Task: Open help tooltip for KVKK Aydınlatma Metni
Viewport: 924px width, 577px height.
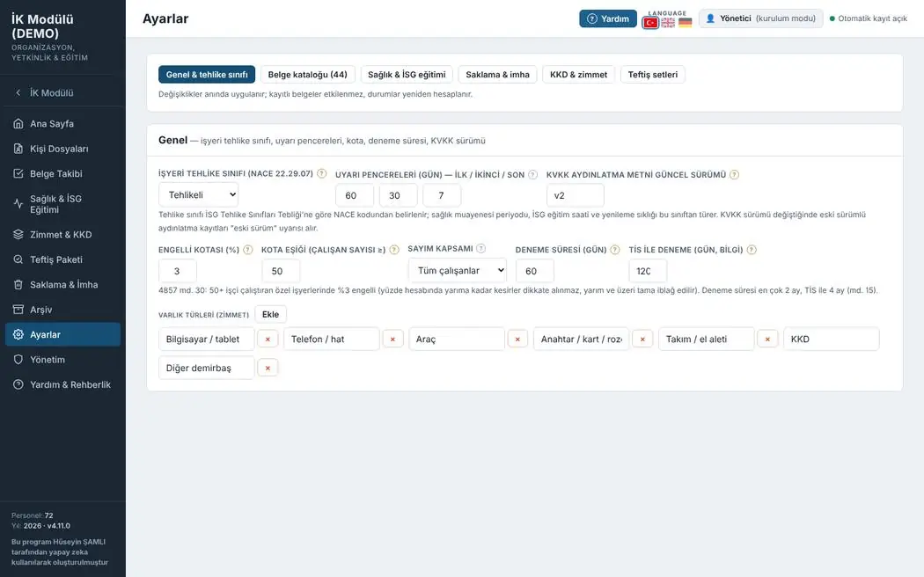Action: (x=734, y=174)
